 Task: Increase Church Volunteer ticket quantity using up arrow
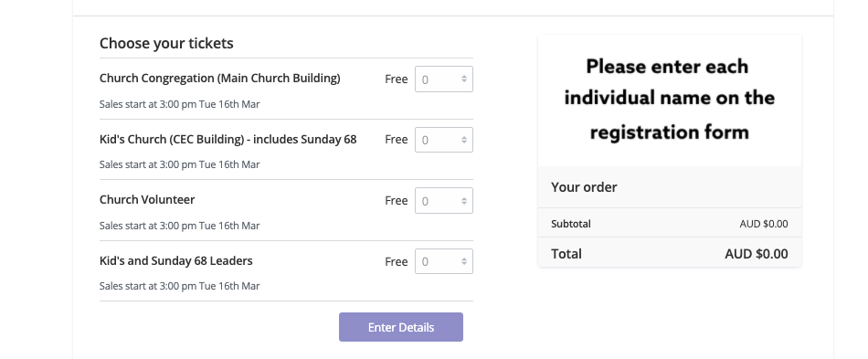point(464,198)
